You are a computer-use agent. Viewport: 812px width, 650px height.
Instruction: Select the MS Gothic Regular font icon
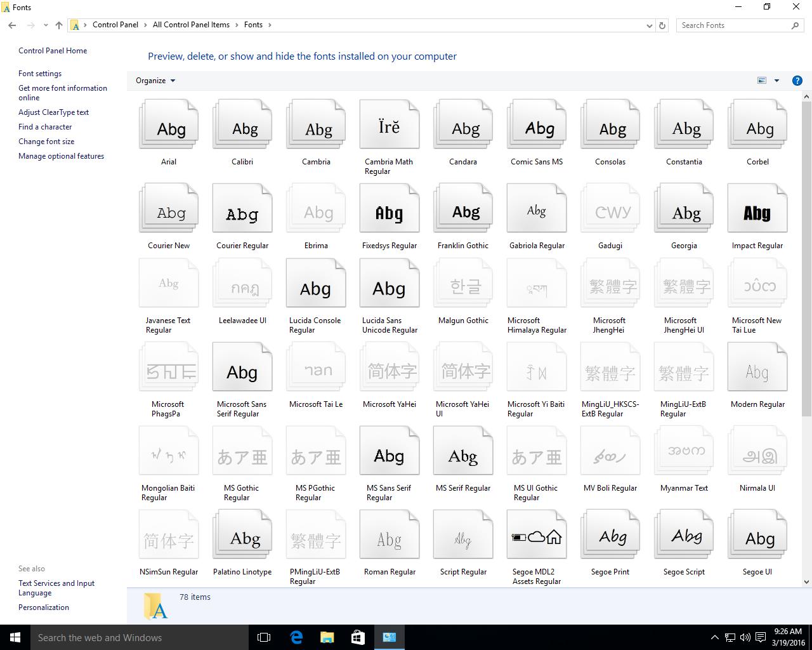[x=242, y=451]
